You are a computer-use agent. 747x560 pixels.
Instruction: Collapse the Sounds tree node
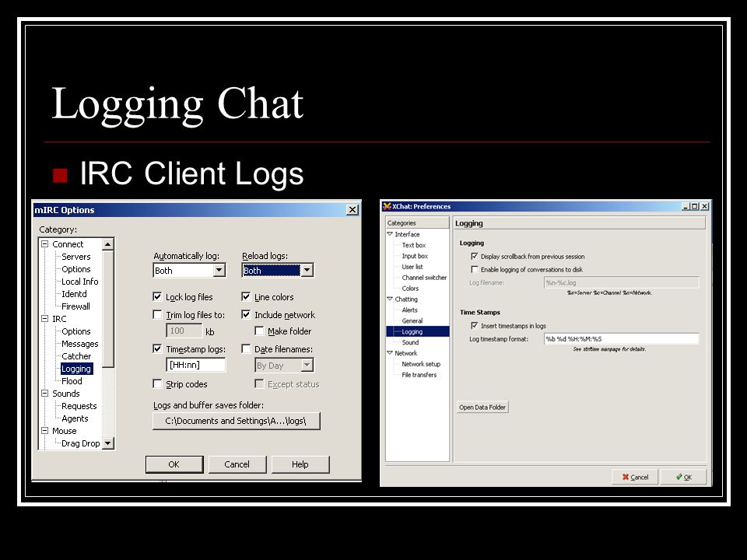click(x=45, y=394)
